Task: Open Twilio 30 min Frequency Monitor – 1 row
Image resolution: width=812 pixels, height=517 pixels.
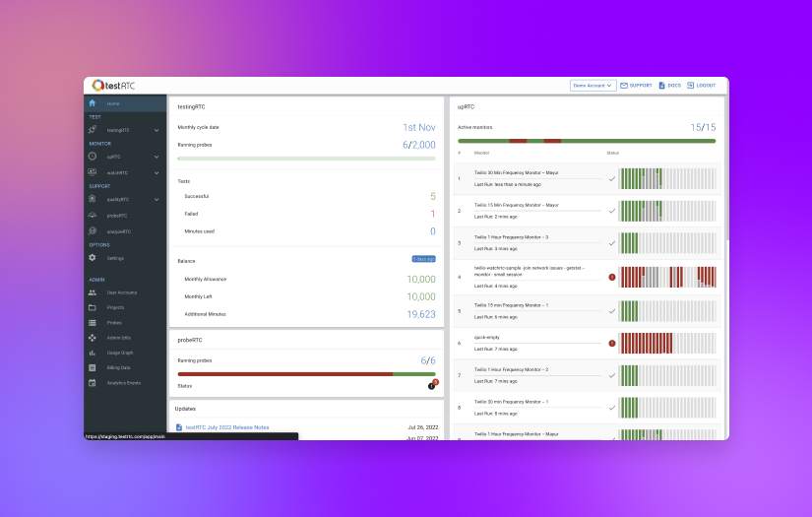Action: 587,408
